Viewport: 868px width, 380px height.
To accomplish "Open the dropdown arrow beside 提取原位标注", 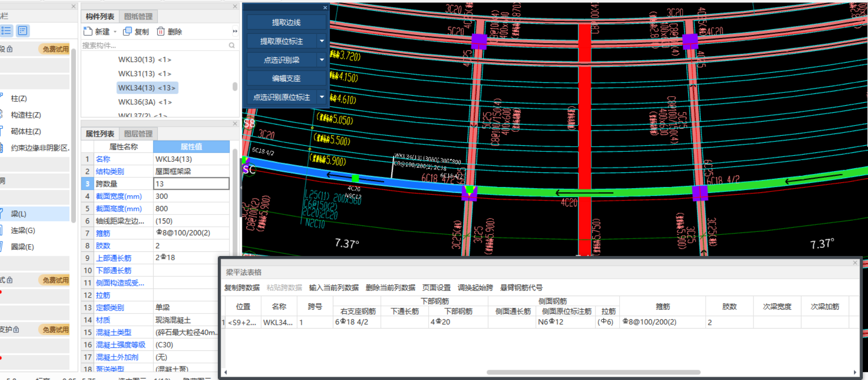I will coord(322,41).
